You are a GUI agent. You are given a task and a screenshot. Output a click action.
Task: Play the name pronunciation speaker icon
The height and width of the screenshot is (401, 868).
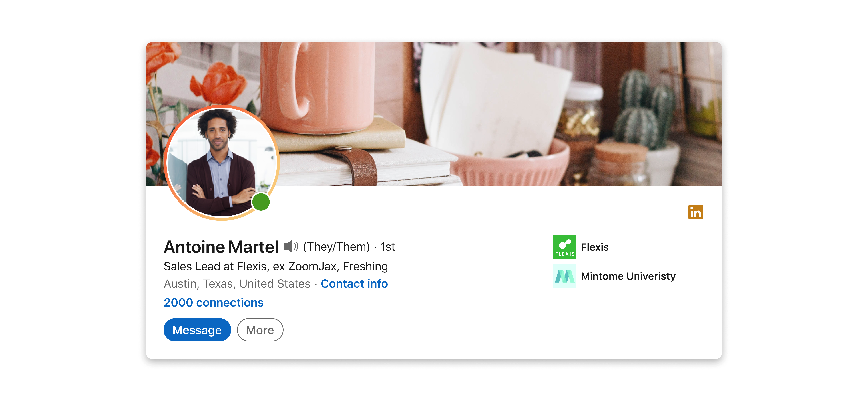pyautogui.click(x=290, y=246)
